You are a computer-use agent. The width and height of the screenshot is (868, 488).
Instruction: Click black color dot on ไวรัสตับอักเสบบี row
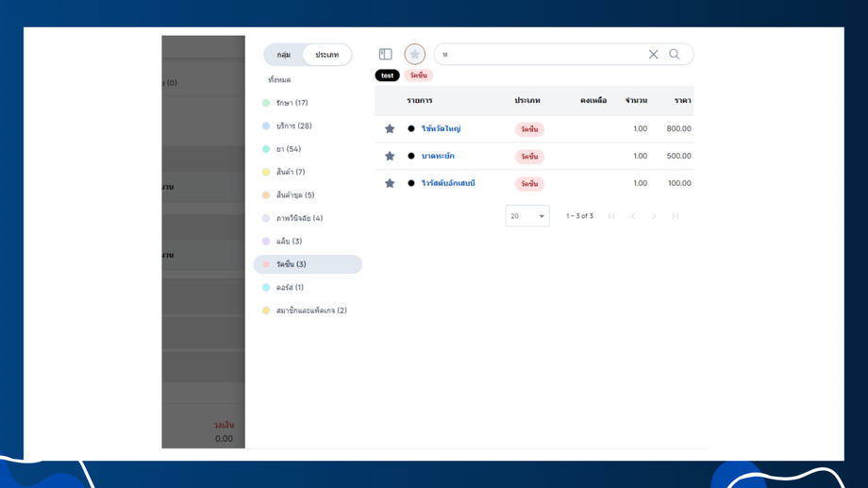click(x=410, y=183)
